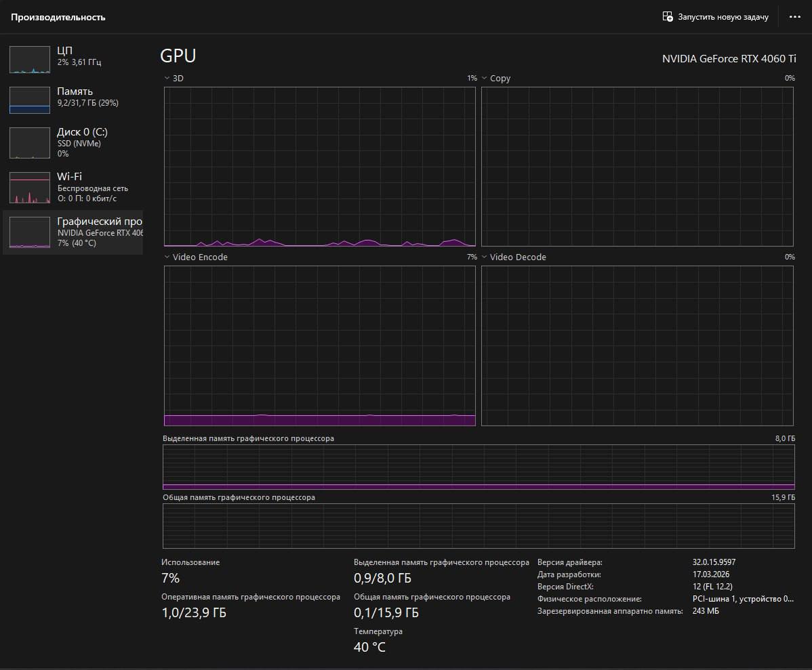Image resolution: width=812 pixels, height=670 pixels.
Task: Click the 0% Copy engine percentage
Action: [790, 78]
